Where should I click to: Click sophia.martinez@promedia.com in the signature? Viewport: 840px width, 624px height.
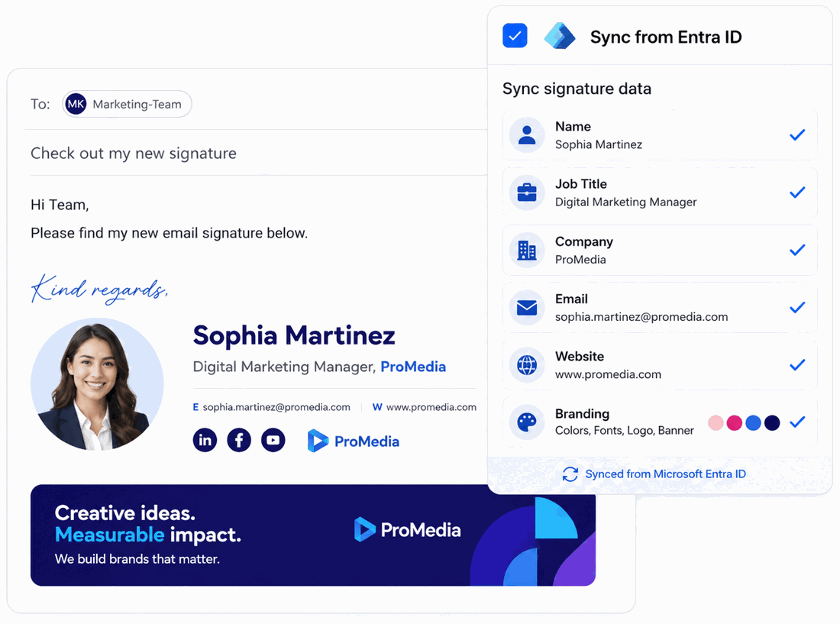pyautogui.click(x=276, y=407)
